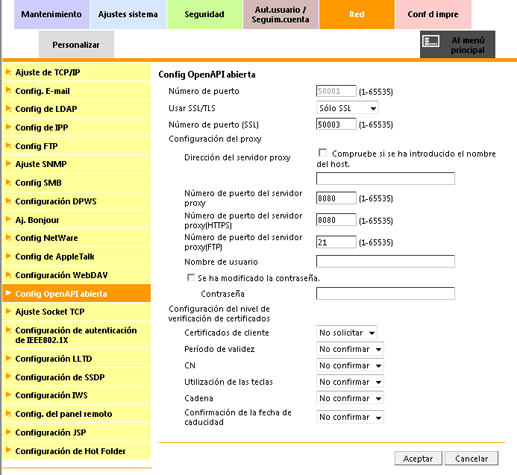Go to Config de AppleTalk

click(x=77, y=257)
